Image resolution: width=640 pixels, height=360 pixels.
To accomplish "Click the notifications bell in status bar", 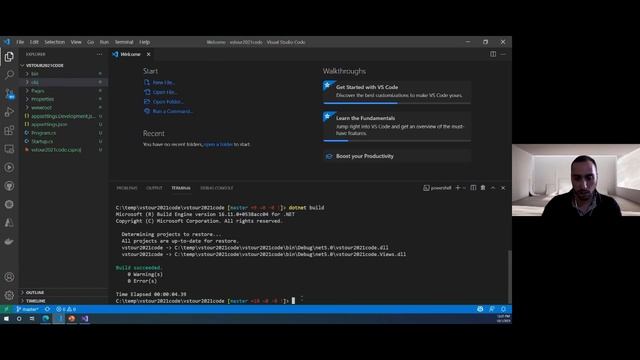I will pos(503,309).
